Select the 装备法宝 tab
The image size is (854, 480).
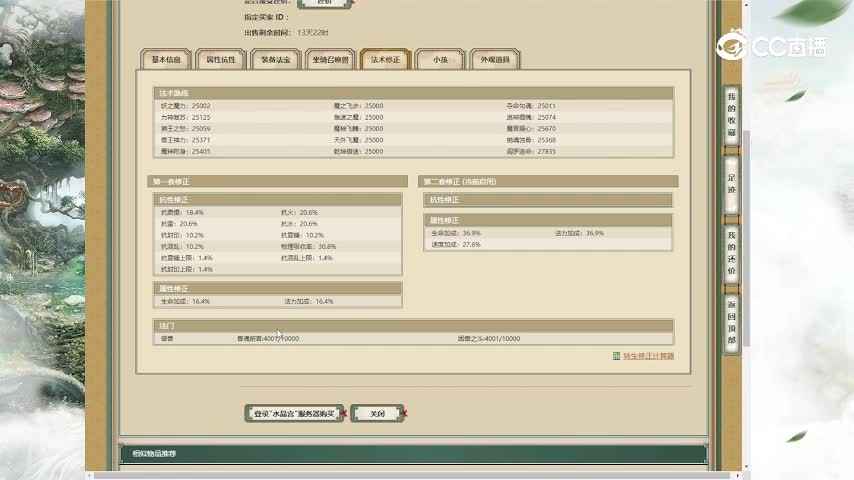coord(276,60)
